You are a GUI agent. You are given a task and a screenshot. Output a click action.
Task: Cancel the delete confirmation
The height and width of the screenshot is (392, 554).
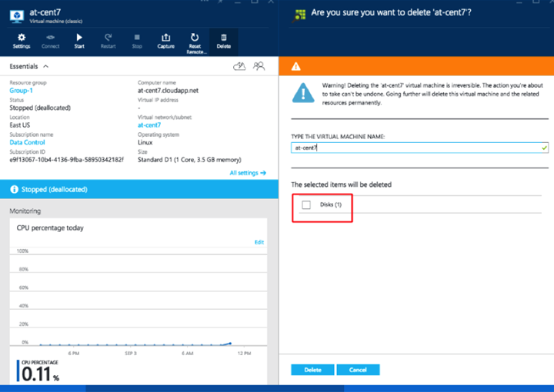coord(358,370)
